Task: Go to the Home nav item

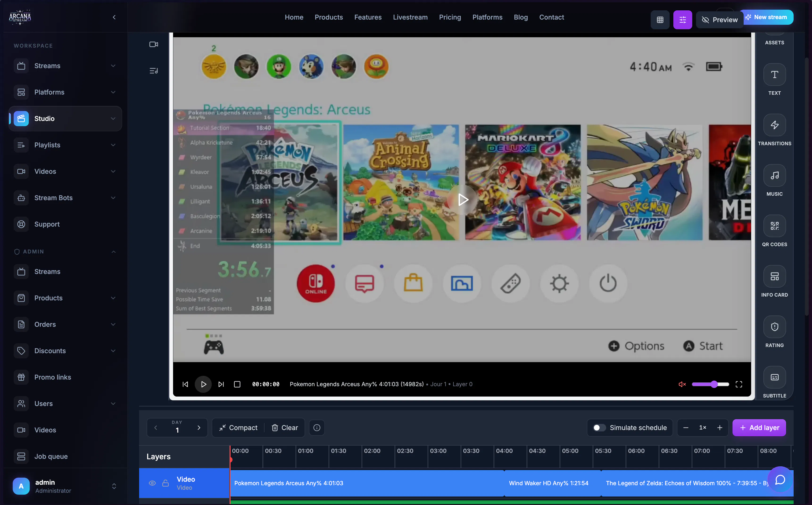Action: click(x=294, y=17)
